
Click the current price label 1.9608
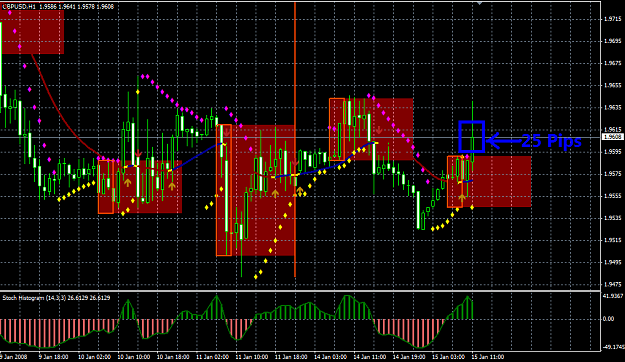click(x=613, y=137)
